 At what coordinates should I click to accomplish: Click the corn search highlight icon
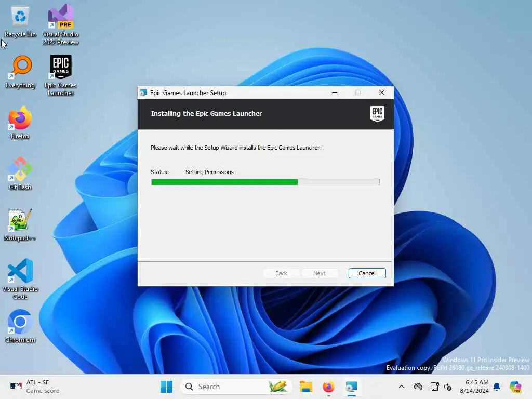point(277,387)
